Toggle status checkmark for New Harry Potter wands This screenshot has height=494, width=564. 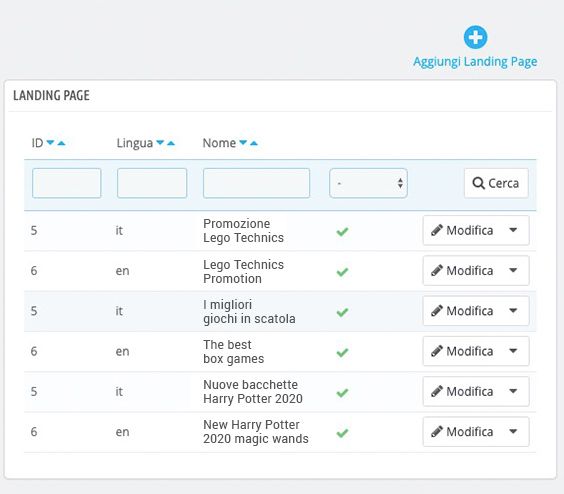342,433
